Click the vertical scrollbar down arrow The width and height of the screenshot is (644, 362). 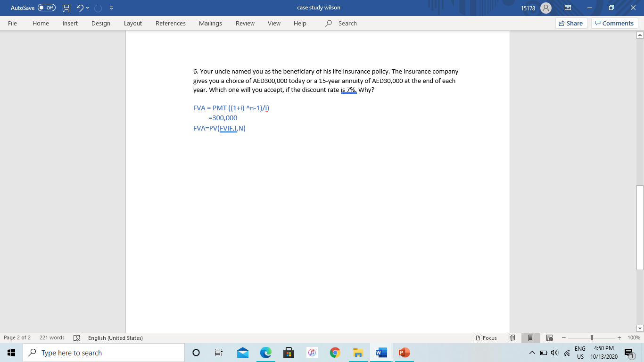(640, 329)
